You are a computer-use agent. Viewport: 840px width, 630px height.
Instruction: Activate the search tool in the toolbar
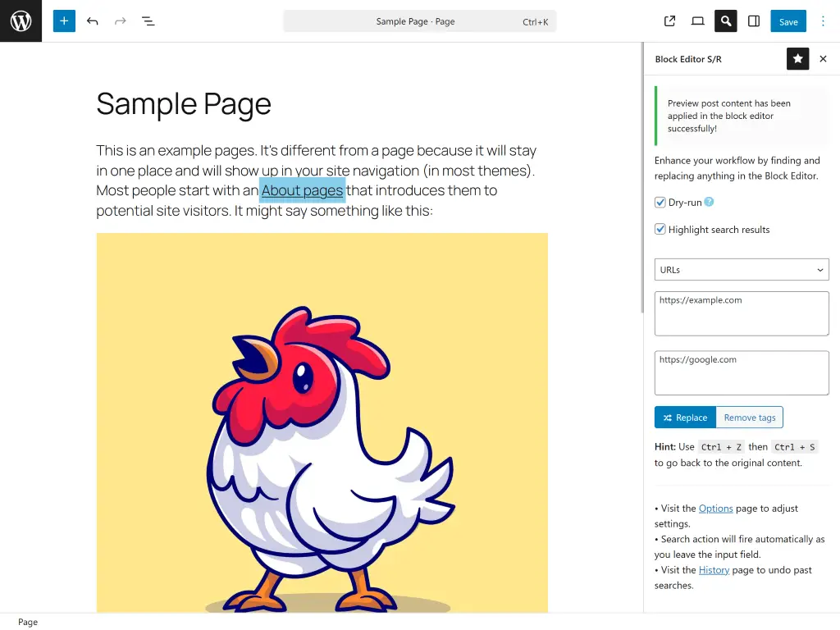coord(725,21)
